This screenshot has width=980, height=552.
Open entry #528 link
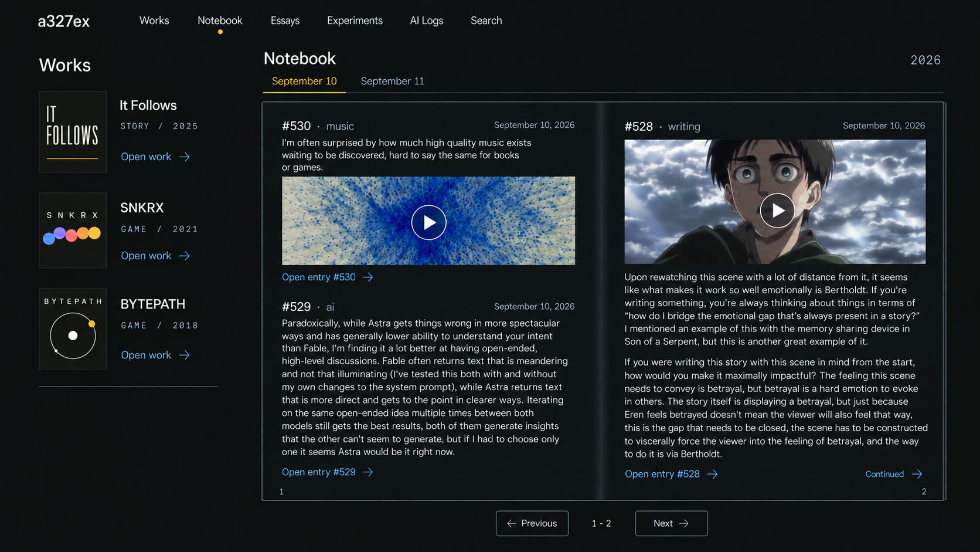click(x=662, y=474)
